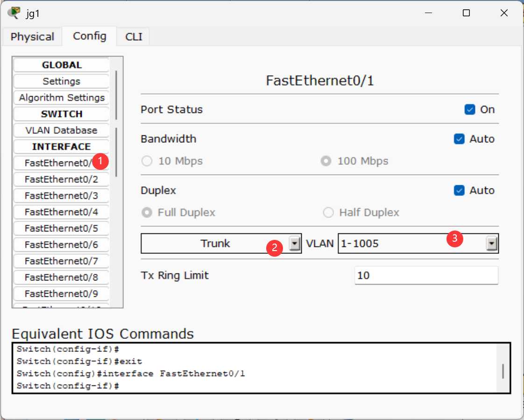Open the Trunk mode dropdown arrow
524x420 pixels.
click(x=294, y=244)
